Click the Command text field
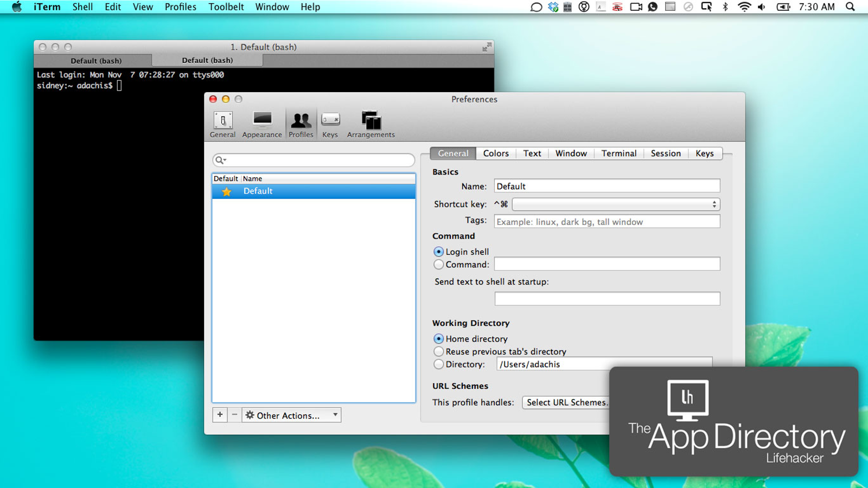Viewport: 868px width, 488px height. coord(607,264)
